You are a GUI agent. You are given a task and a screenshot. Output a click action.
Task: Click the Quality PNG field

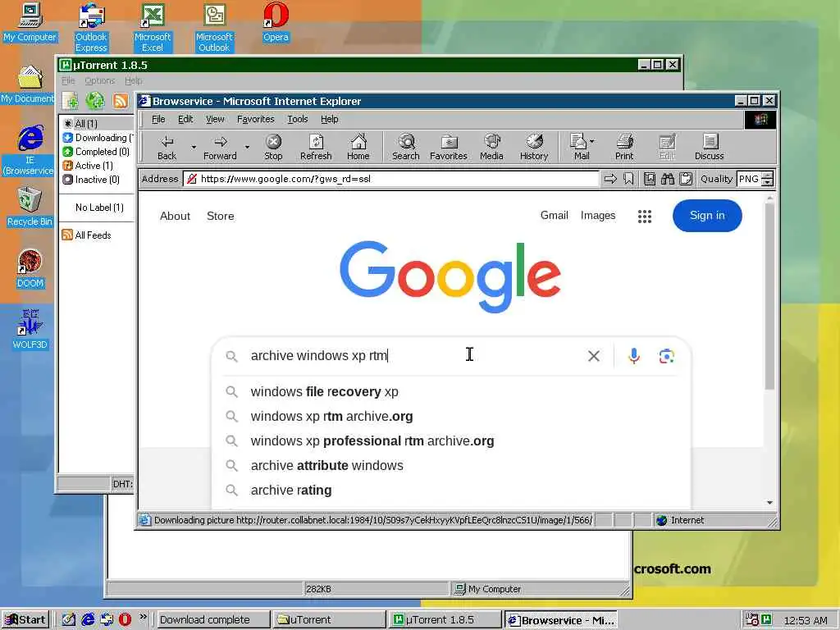click(x=750, y=179)
